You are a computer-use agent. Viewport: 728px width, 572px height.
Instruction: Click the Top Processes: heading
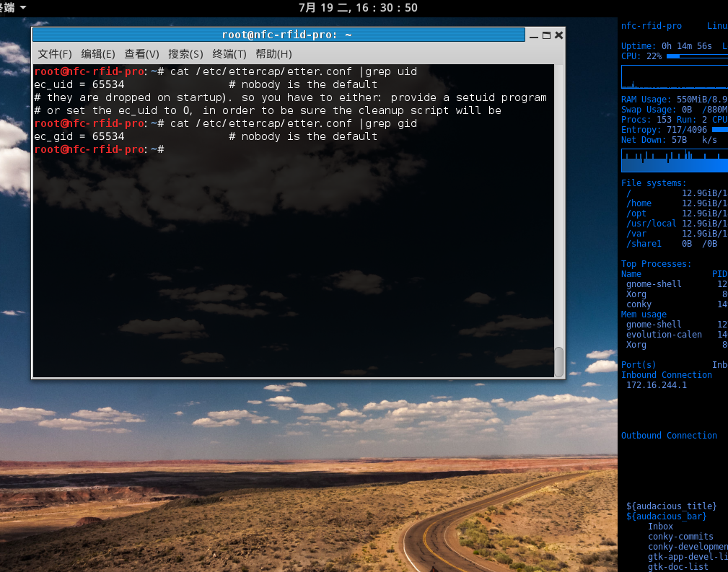(656, 264)
